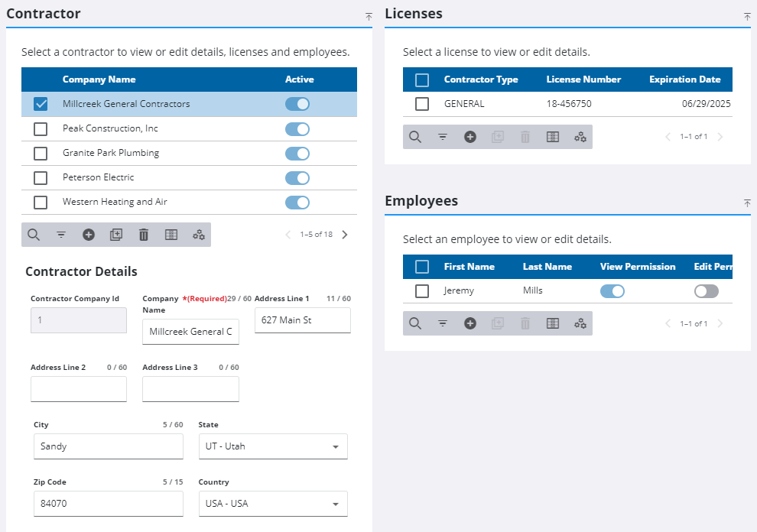Add a new employee

pos(470,323)
